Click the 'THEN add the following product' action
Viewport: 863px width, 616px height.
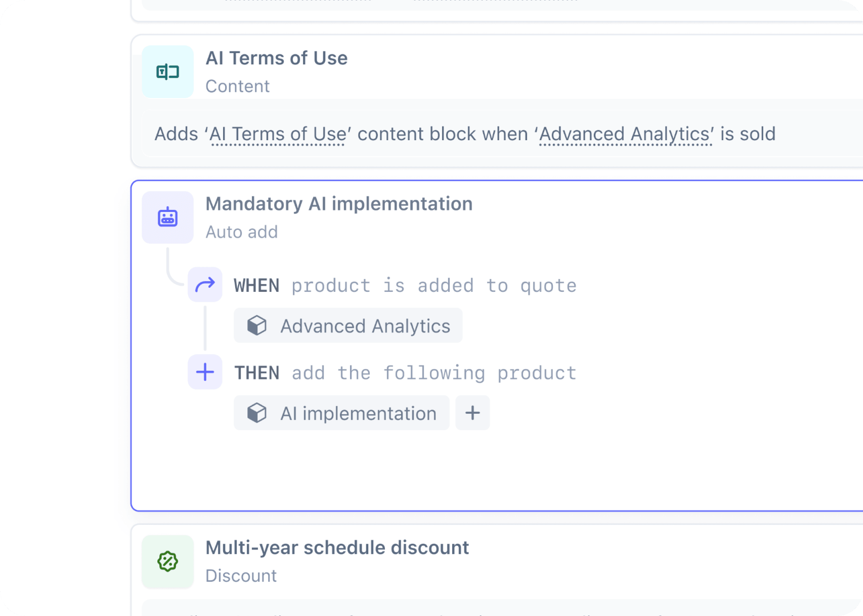(404, 372)
